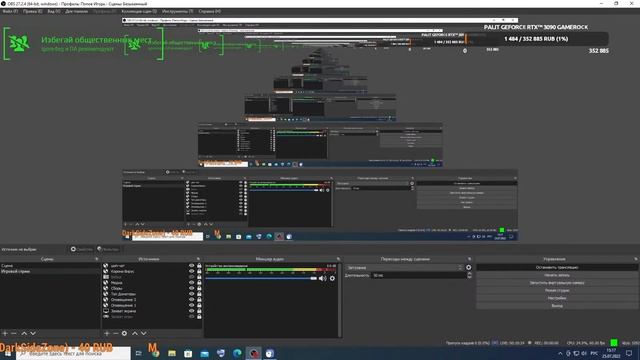Float the Управление dock panel
This screenshot has height=360, width=640.
636,259
